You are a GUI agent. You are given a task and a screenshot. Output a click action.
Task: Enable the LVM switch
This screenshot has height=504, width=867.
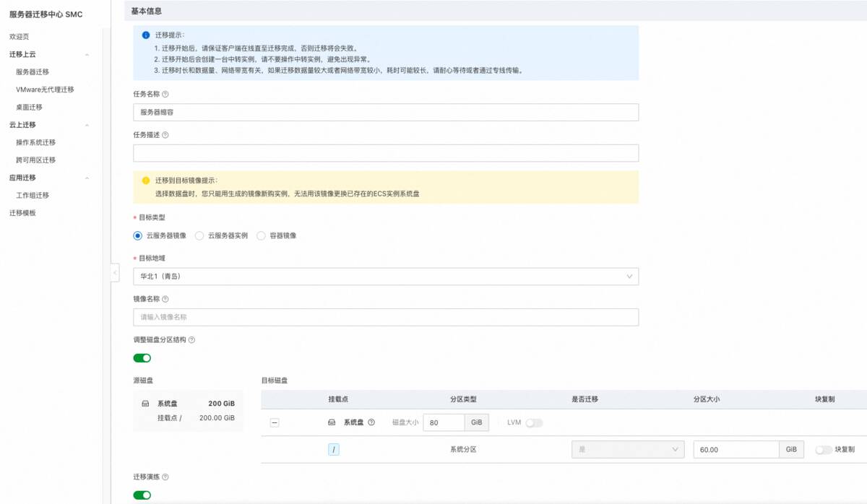click(534, 423)
